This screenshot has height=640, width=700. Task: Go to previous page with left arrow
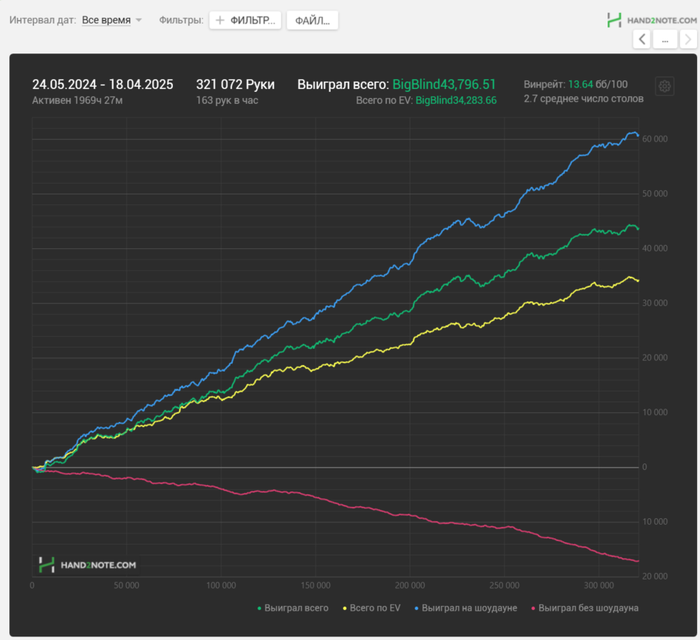pyautogui.click(x=642, y=39)
